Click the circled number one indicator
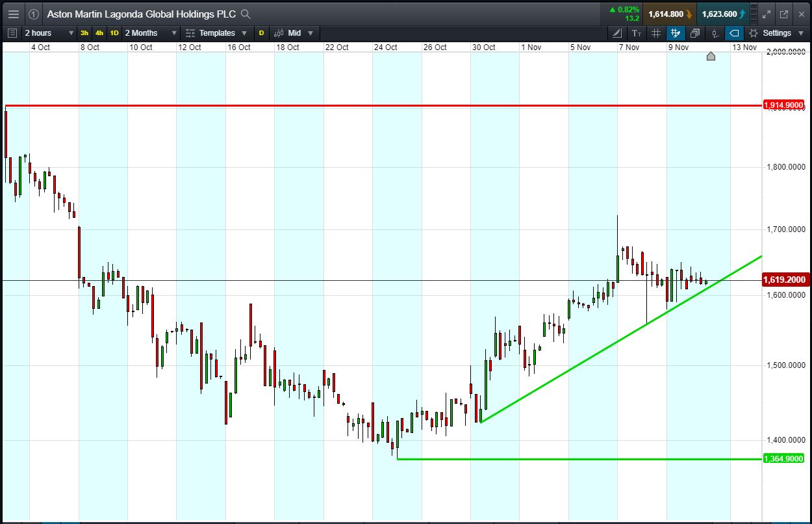The image size is (812, 524). 34,14
